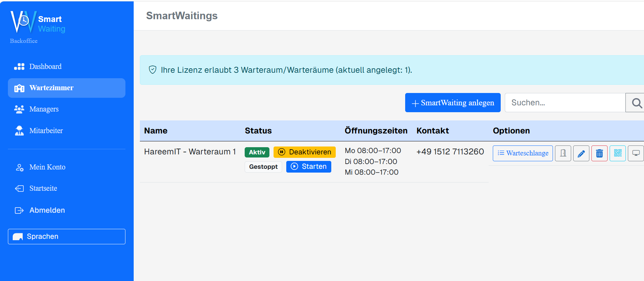Click the Kontakt column header
The height and width of the screenshot is (281, 644).
tap(433, 131)
